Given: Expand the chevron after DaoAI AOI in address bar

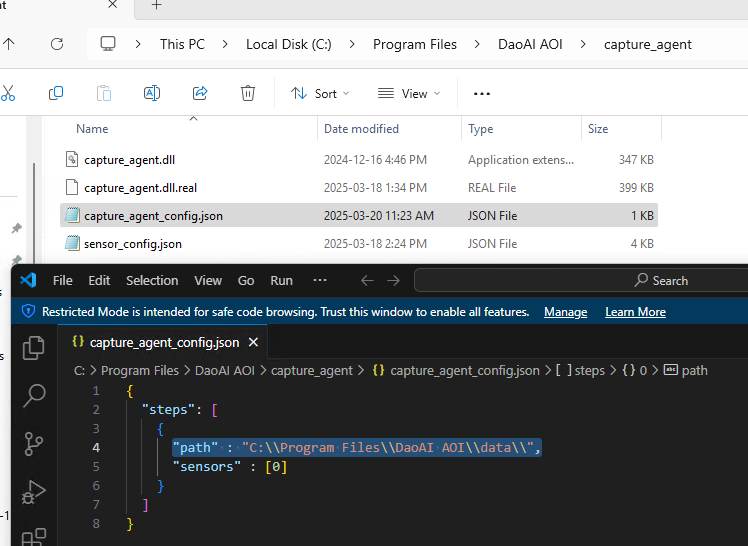Looking at the screenshot, I should point(583,44).
